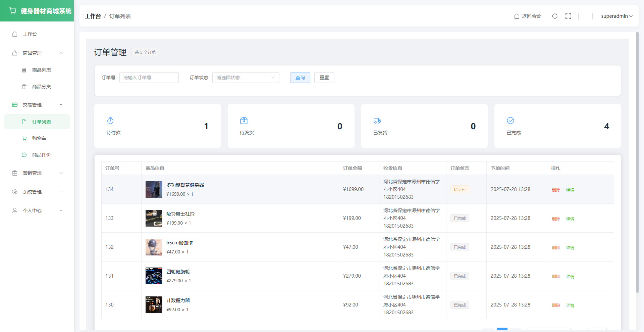
Task: Click the return to frontend home icon
Action: coord(517,16)
